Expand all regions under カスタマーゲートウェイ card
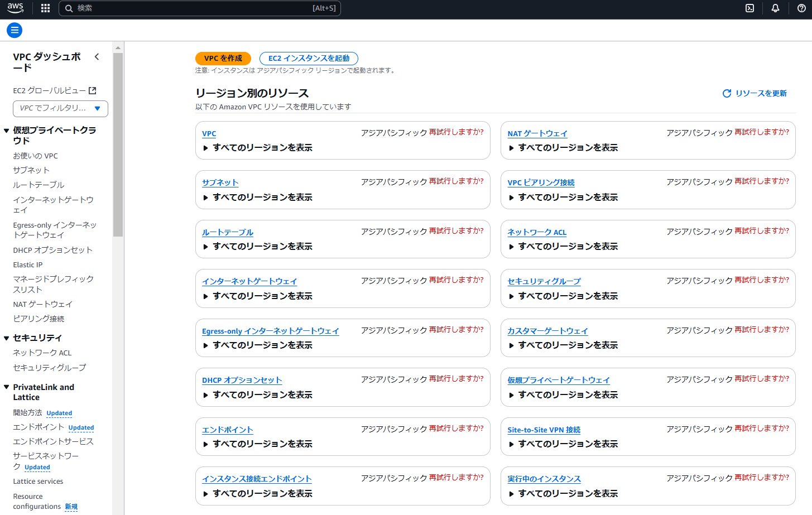Screen dimensions: 812x515 point(563,345)
